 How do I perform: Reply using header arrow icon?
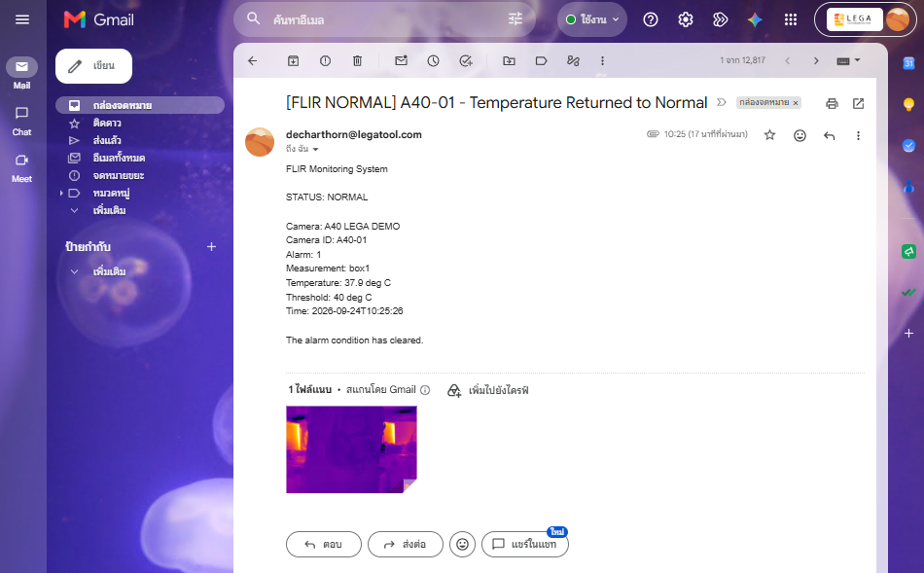pos(829,135)
